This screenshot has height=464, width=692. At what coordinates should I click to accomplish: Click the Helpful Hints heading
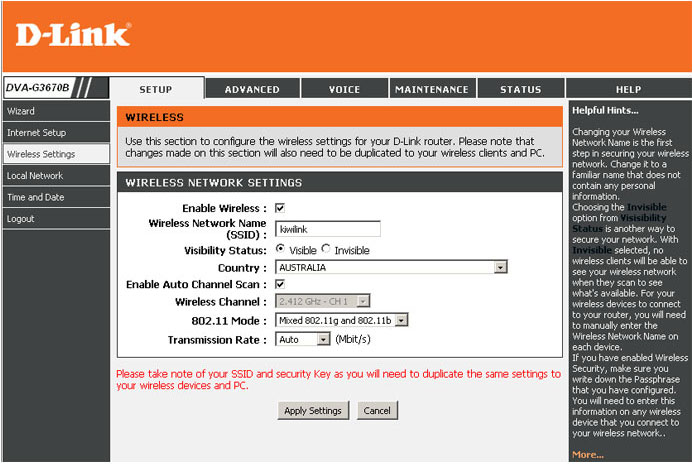[x=605, y=110]
